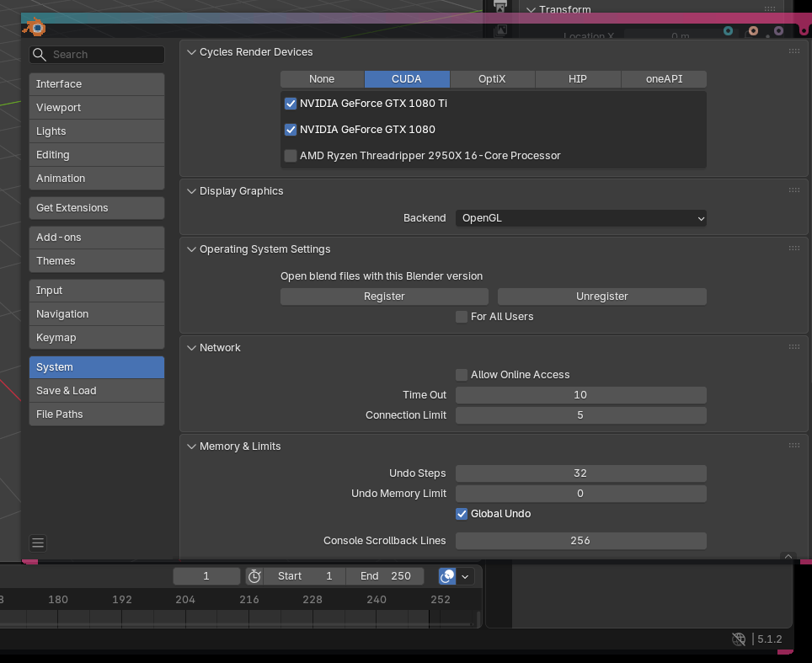This screenshot has height=663, width=812.
Task: Select None as render device type
Action: coord(322,79)
